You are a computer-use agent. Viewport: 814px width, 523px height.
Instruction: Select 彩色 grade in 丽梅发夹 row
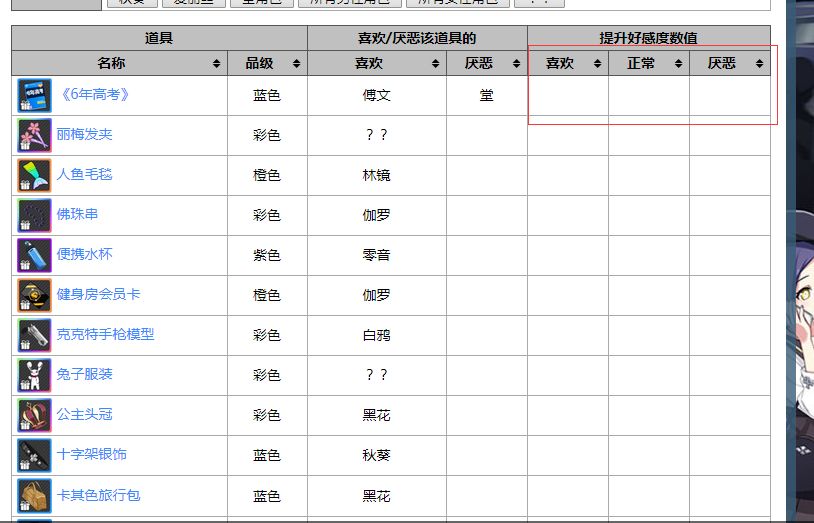click(267, 136)
